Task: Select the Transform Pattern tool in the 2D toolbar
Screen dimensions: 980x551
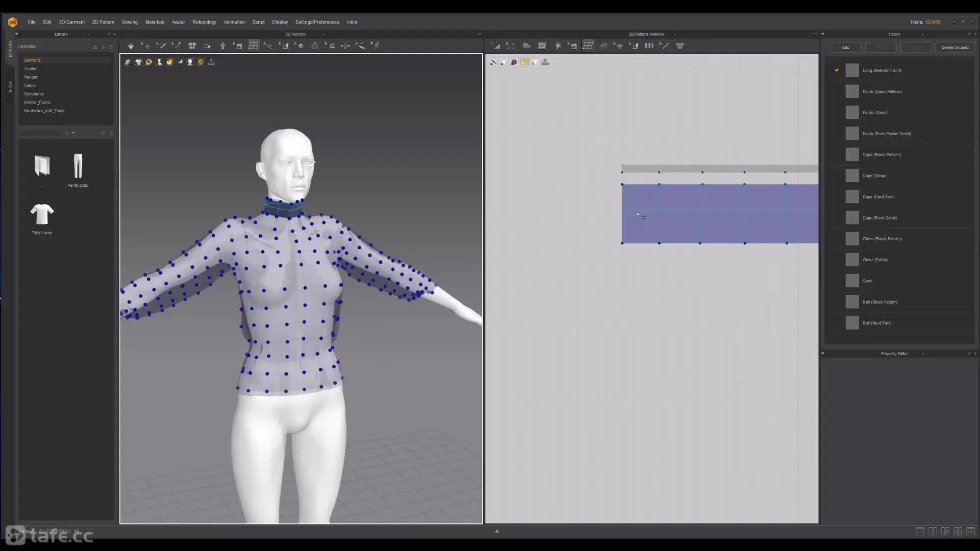Action: [x=510, y=46]
